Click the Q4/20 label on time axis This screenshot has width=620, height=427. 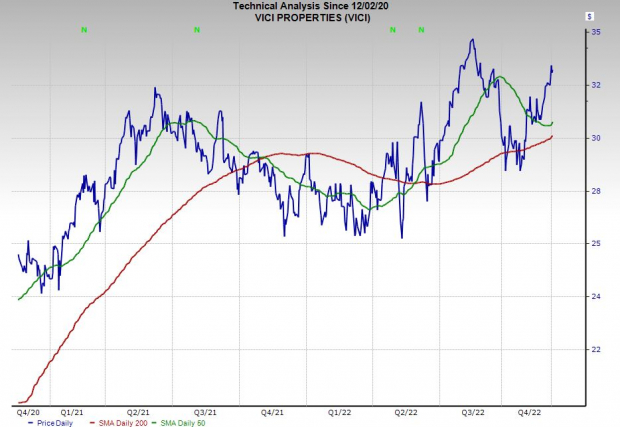coord(29,410)
